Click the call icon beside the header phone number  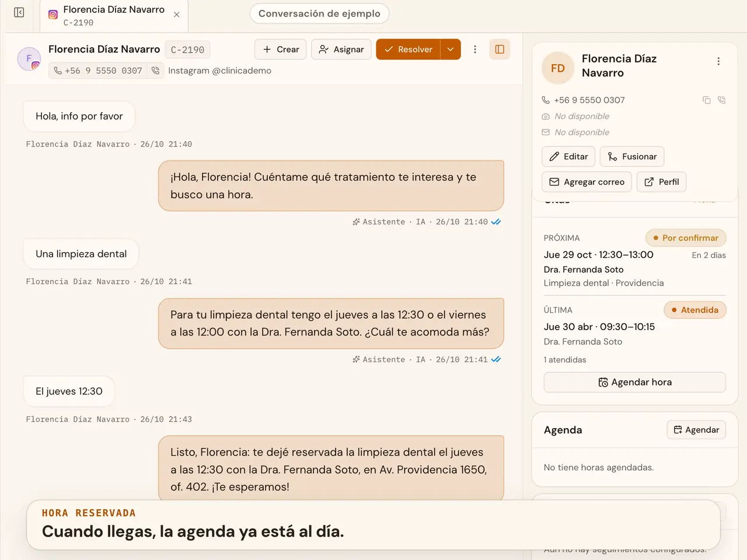[155, 71]
